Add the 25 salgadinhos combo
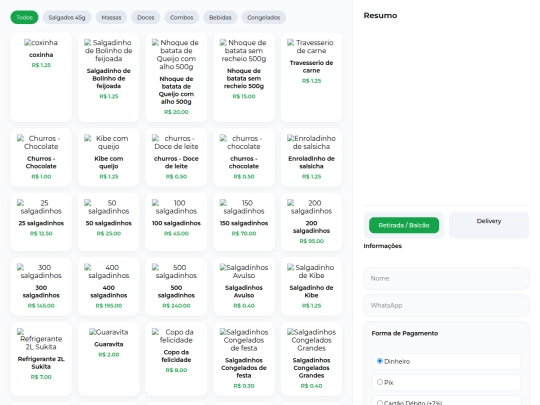The height and width of the screenshot is (405, 540). [41, 222]
